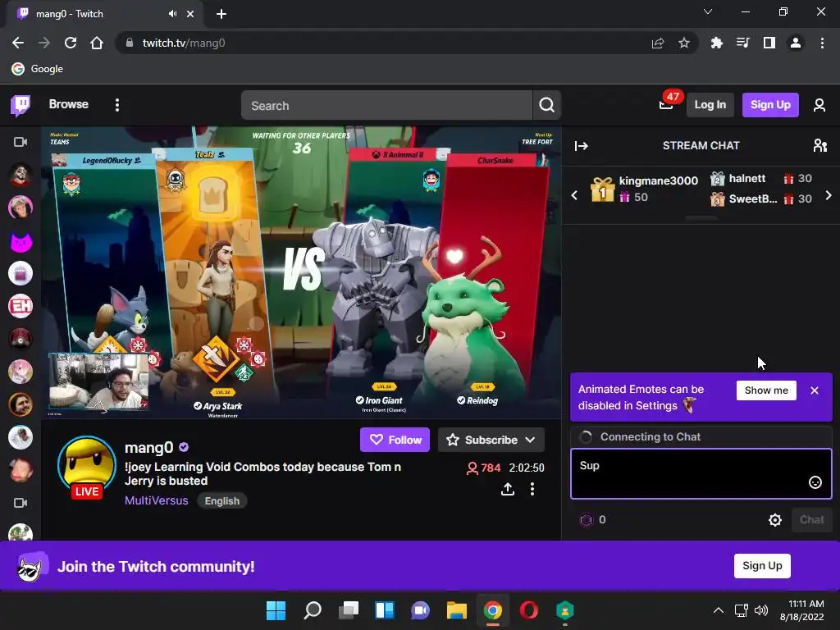
Task: Open mang0's live avatar
Action: (87, 466)
